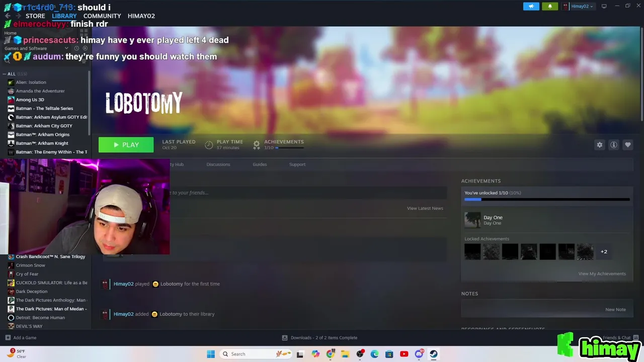Enter Big Picture mode monitor icon

(x=604, y=6)
